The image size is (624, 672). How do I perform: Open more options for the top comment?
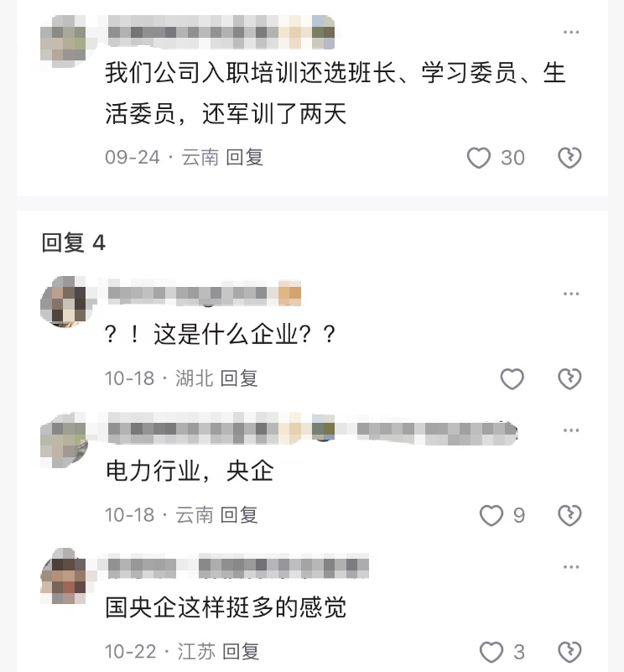[x=571, y=32]
